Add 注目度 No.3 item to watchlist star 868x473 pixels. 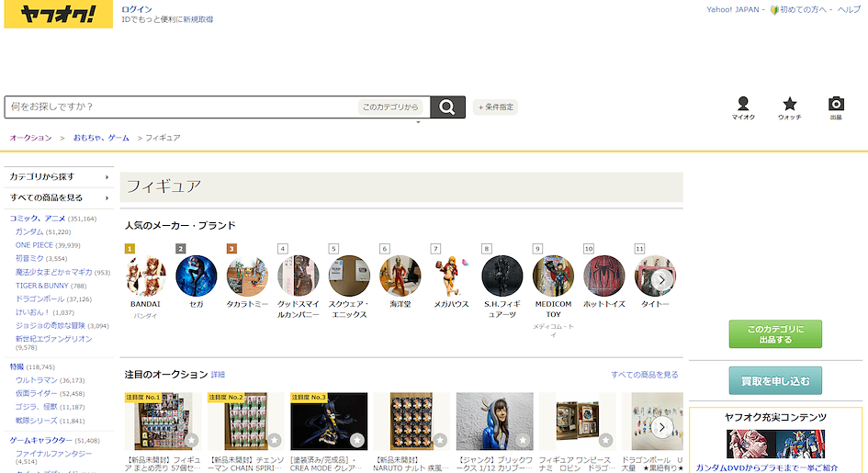click(x=357, y=440)
